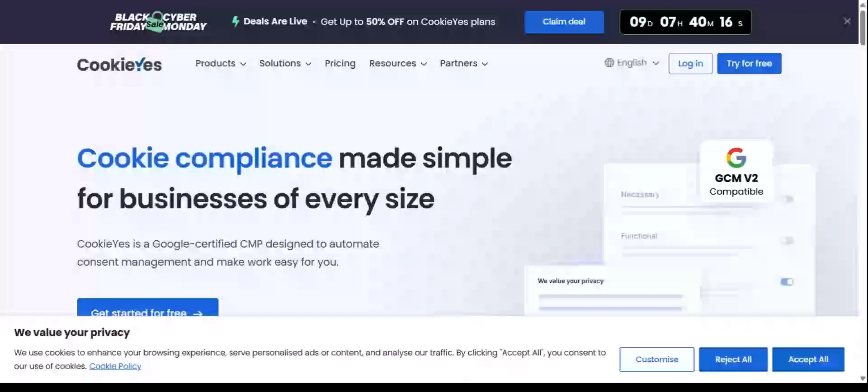This screenshot has width=868, height=392.
Task: Click the globe language icon
Action: click(x=609, y=63)
